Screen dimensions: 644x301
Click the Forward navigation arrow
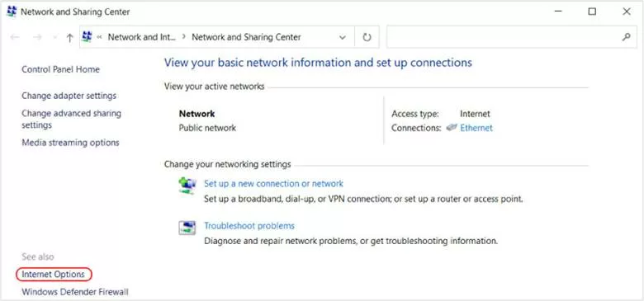37,37
